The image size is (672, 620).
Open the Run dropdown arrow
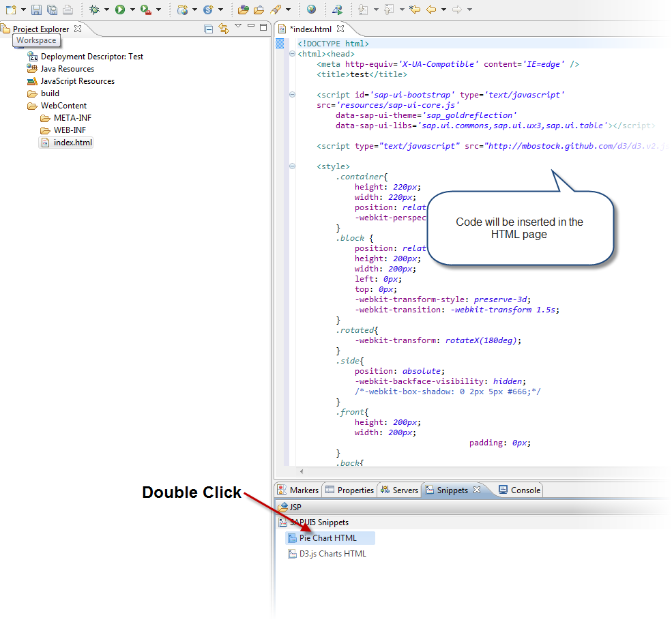pos(131,10)
